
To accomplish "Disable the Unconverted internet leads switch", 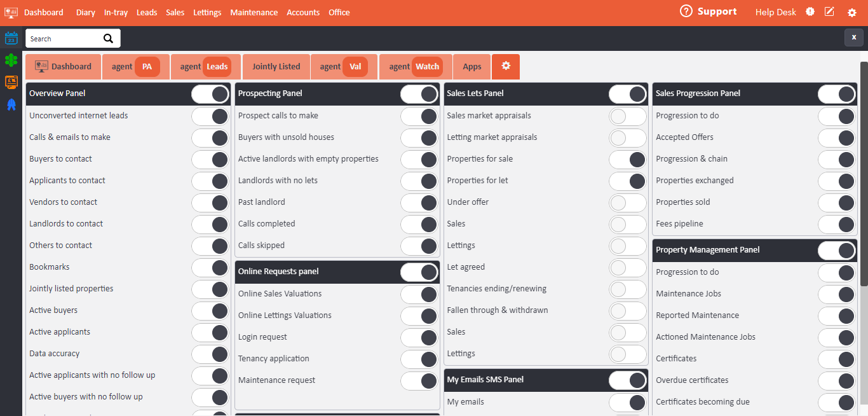I will point(210,116).
